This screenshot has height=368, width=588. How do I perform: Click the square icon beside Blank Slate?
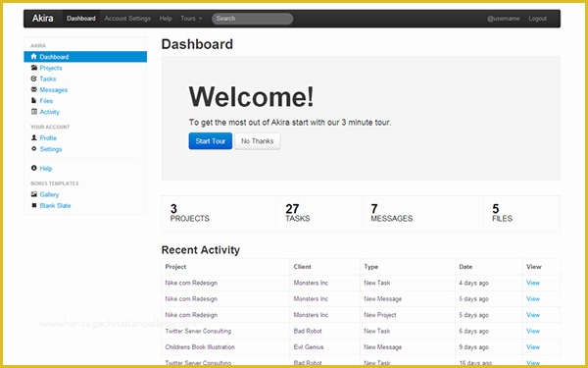point(33,205)
